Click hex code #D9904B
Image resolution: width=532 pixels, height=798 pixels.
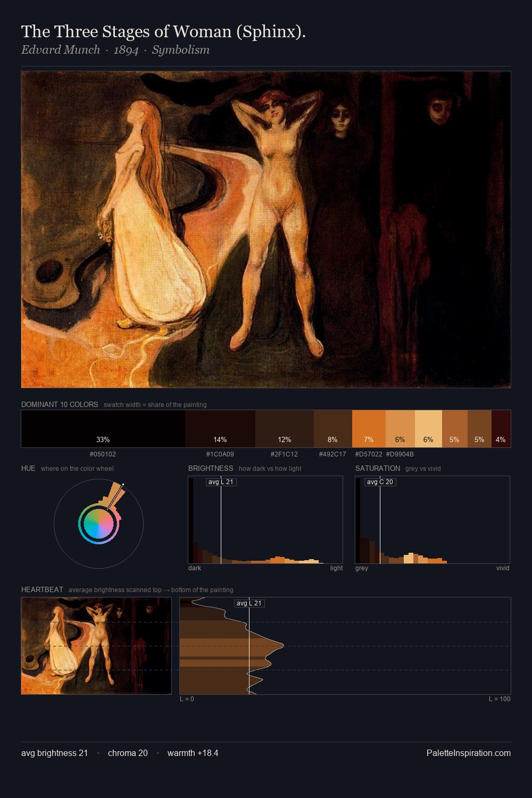pos(400,454)
